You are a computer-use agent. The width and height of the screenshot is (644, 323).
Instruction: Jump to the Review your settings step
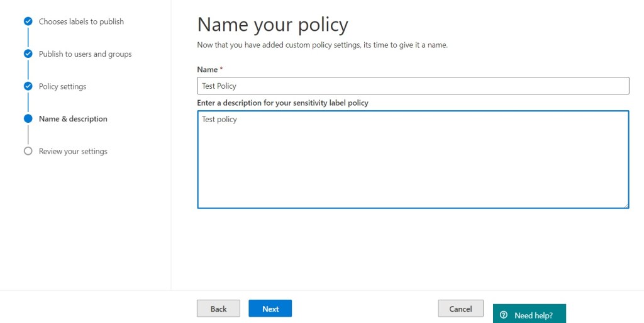tap(73, 152)
